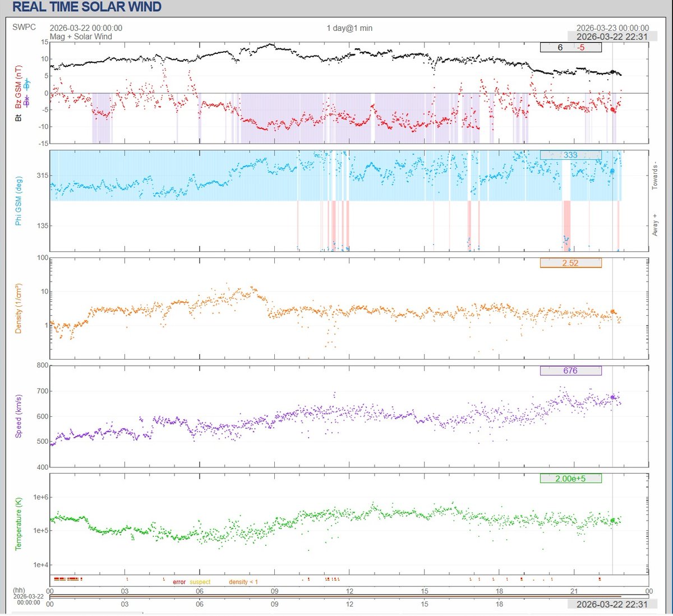673x616 pixels.
Task: Click the Towards - sector label
Action: point(654,176)
